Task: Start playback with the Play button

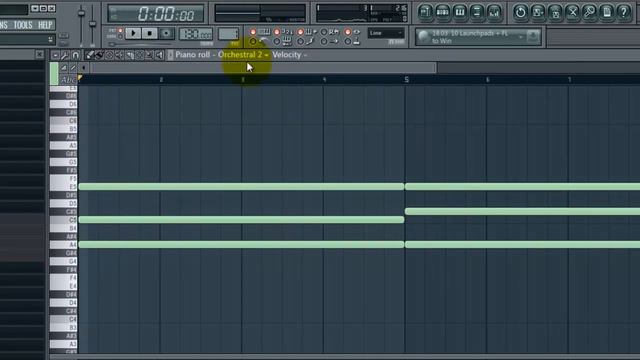Action: tap(133, 33)
